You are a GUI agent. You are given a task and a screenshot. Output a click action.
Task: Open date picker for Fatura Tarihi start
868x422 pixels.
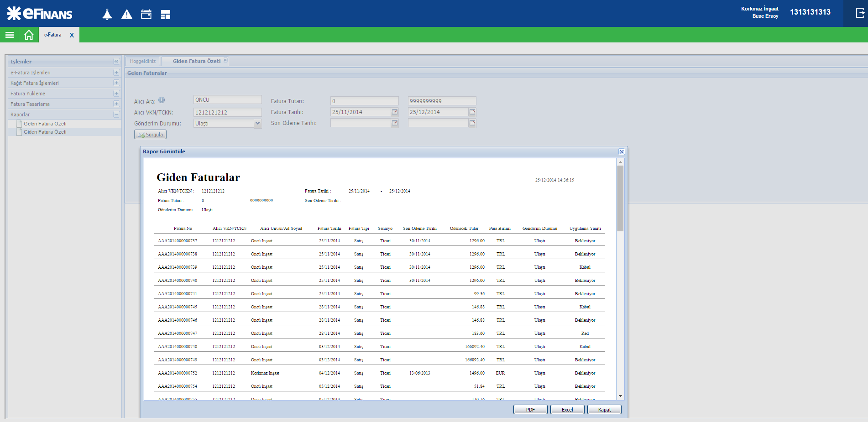coord(395,112)
